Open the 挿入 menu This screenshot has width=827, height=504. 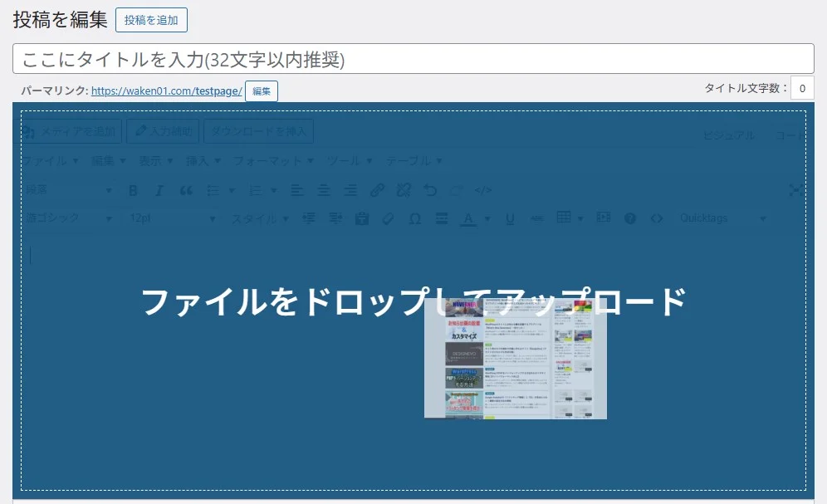[203, 161]
